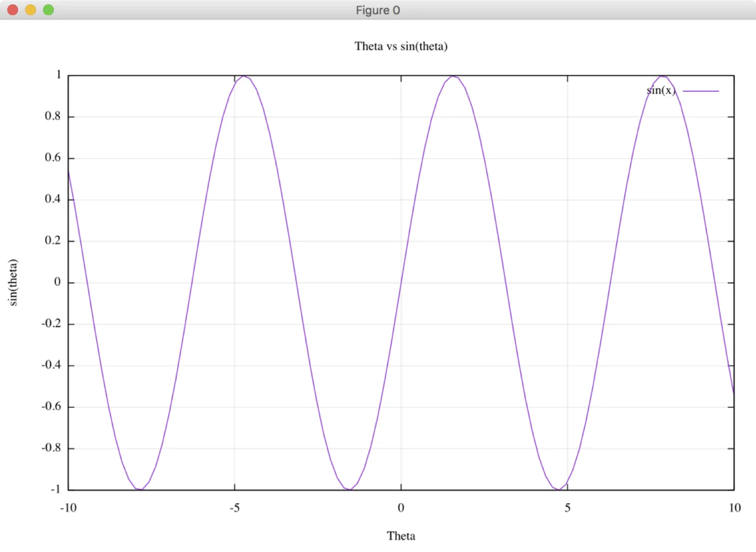The height and width of the screenshot is (552, 756).
Task: Click the y-axis tick label '0.8'
Action: 53,116
